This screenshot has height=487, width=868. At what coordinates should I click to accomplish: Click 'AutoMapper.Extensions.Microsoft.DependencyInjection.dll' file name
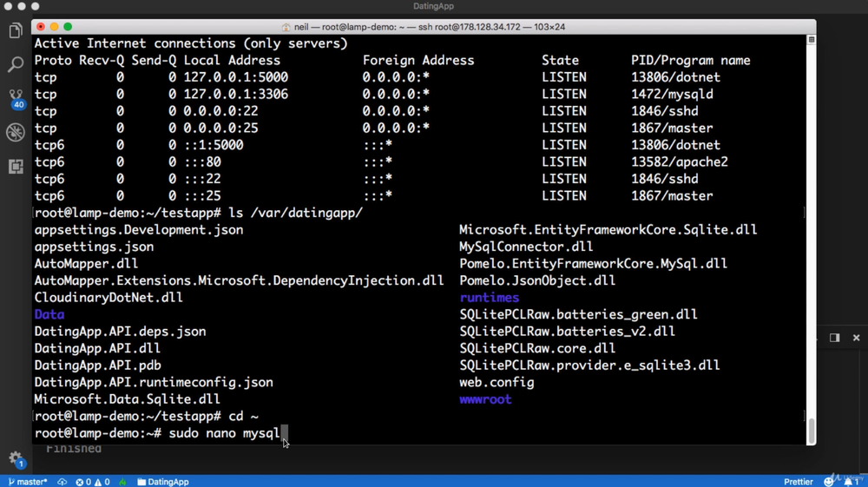click(x=240, y=280)
